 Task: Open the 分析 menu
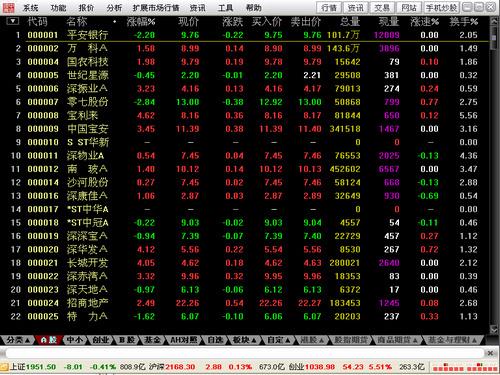pyautogui.click(x=114, y=8)
